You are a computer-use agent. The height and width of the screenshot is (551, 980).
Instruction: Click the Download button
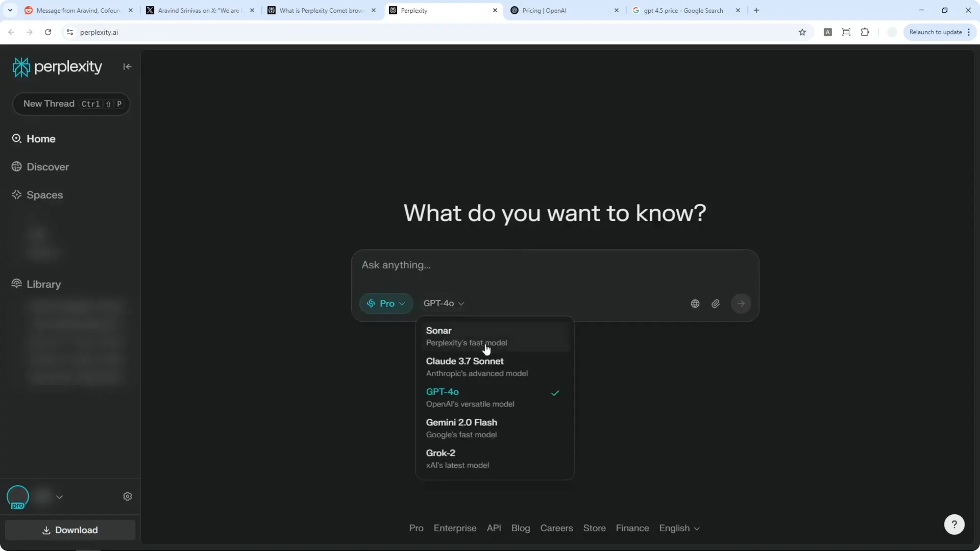click(70, 530)
